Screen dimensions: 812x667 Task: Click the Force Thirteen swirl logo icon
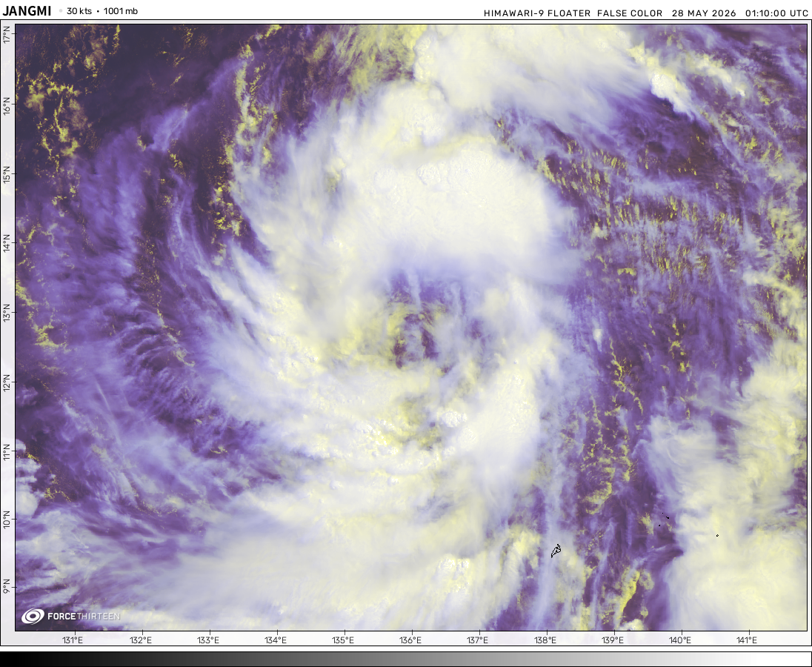(33, 617)
